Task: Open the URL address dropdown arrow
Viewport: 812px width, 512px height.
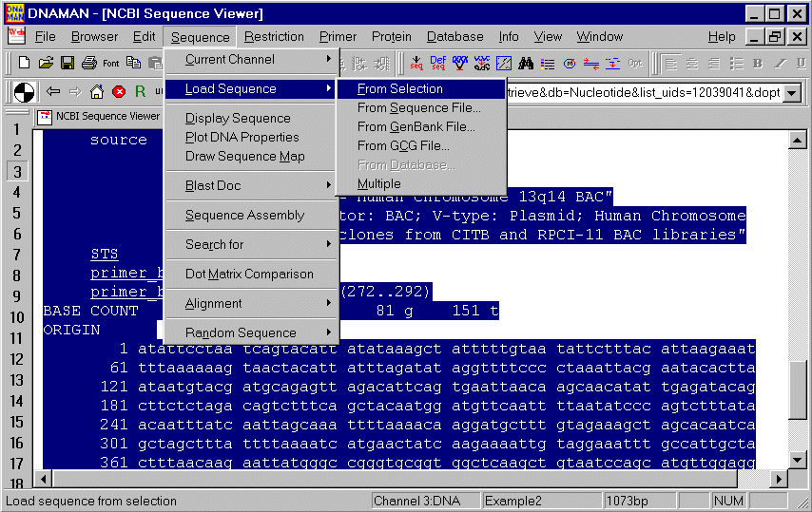Action: tap(792, 93)
